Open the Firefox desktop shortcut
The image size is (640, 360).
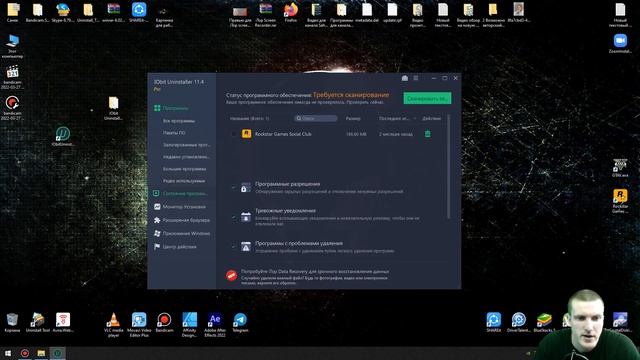tap(291, 12)
